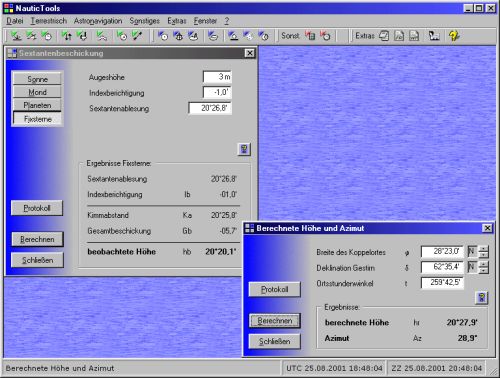Close the Sextantenbeschickung window
The image size is (500, 378).
(250, 53)
